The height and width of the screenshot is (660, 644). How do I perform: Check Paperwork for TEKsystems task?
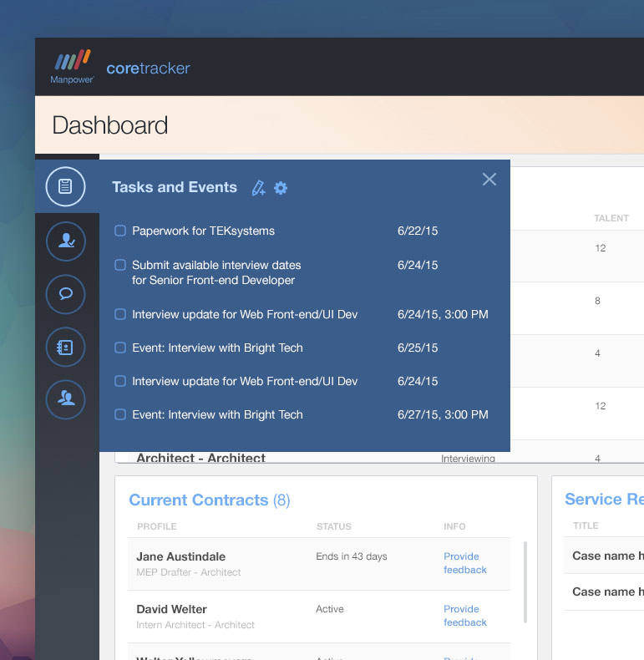pos(120,231)
